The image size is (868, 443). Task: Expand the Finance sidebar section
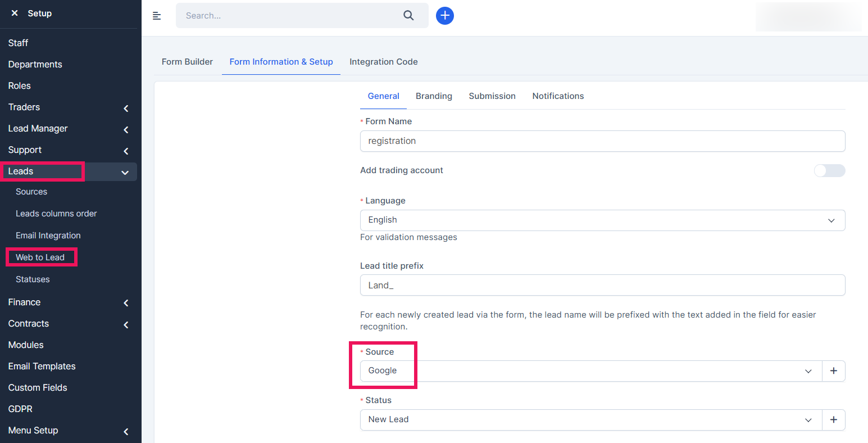click(x=126, y=303)
